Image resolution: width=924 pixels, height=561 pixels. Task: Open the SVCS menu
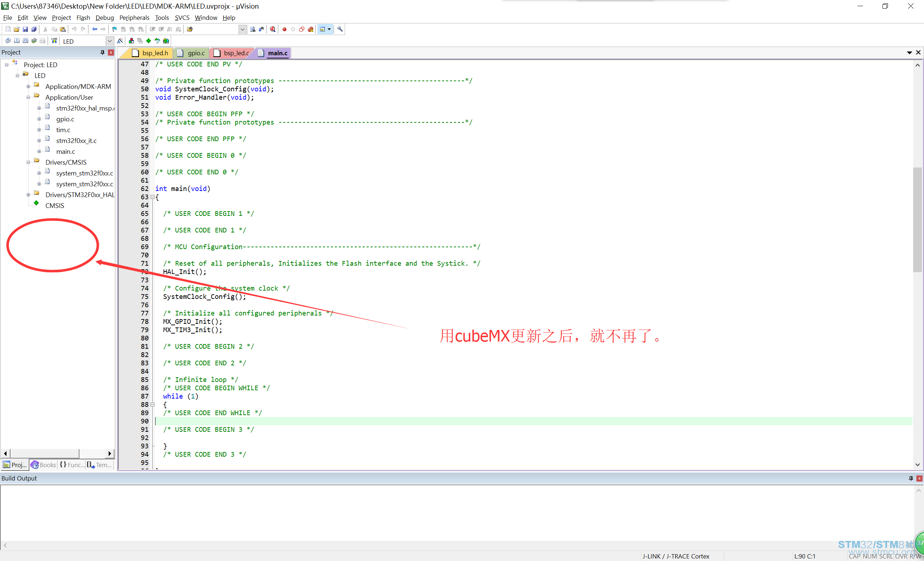coord(182,18)
